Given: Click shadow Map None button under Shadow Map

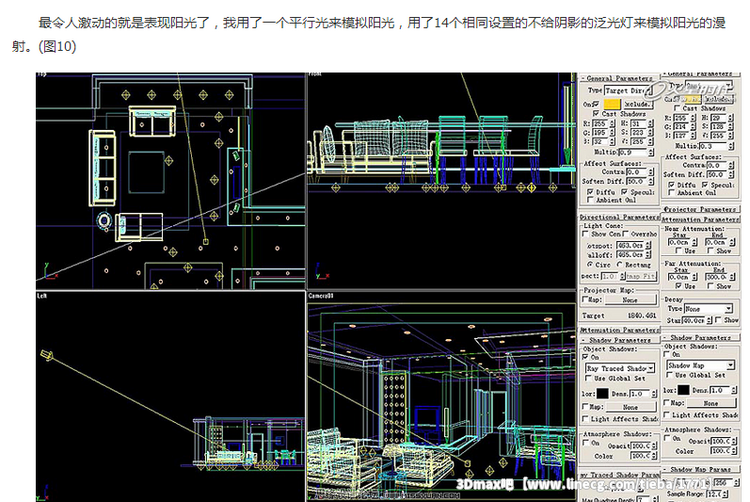Looking at the screenshot, I should [711, 404].
